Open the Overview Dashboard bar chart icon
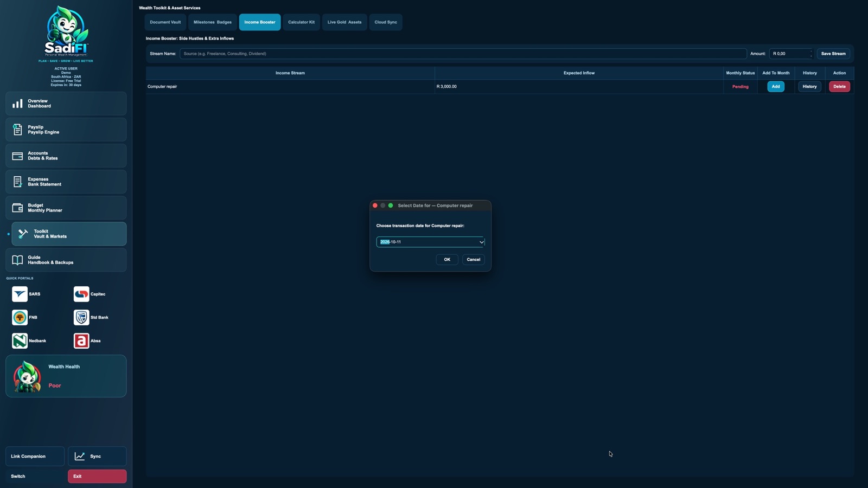Screen dimensions: 868x488 (17, 104)
